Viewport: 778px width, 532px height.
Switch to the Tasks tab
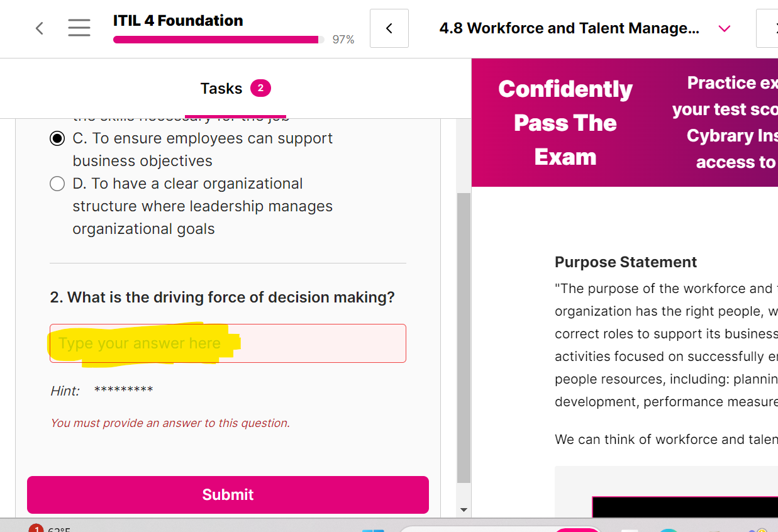(221, 89)
